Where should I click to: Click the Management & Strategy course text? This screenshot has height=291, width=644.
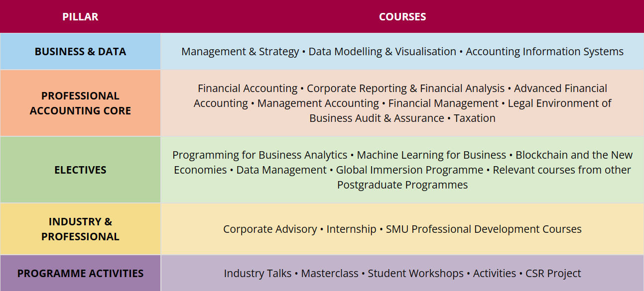(x=240, y=51)
